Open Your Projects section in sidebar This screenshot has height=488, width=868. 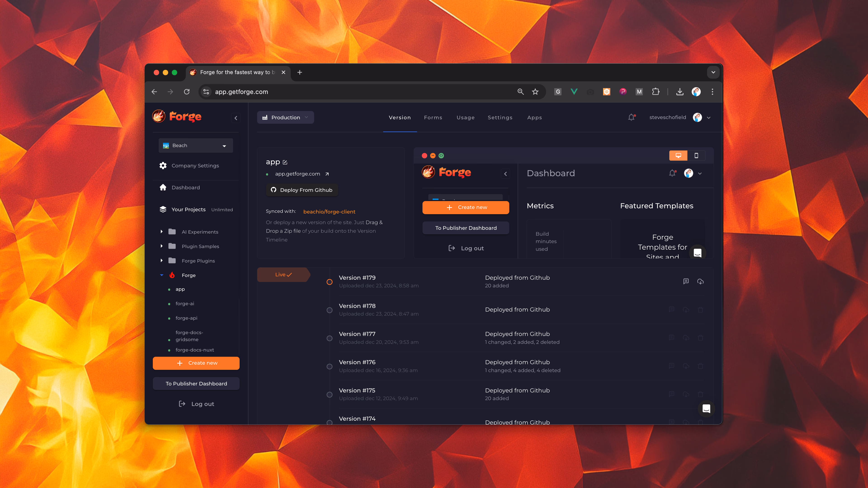click(188, 209)
